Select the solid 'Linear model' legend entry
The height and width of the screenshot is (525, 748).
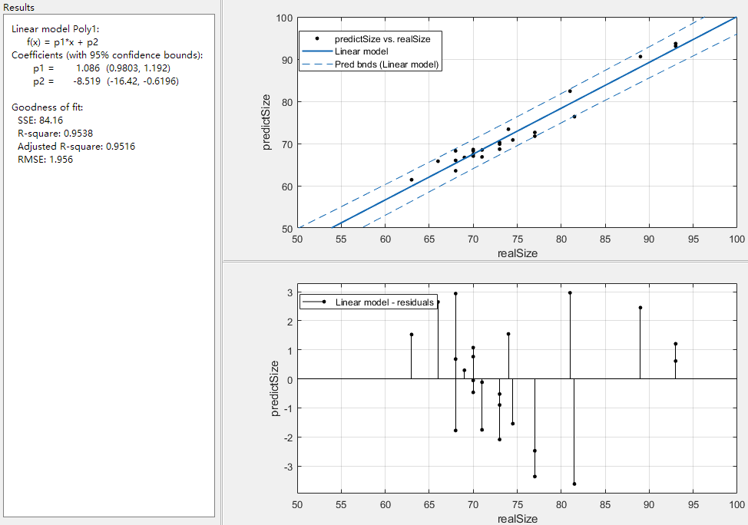click(x=362, y=51)
